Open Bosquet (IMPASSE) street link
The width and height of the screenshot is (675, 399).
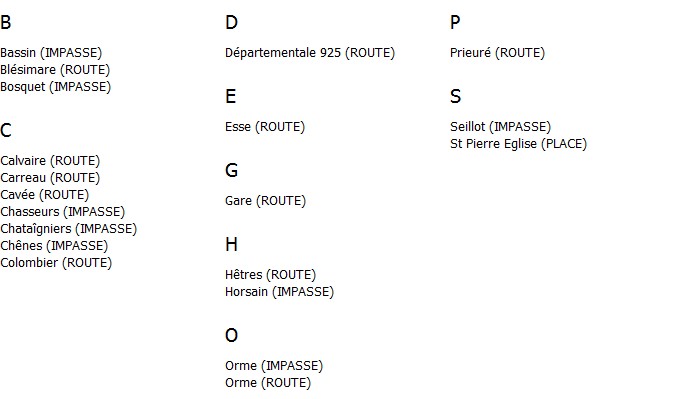pos(56,87)
